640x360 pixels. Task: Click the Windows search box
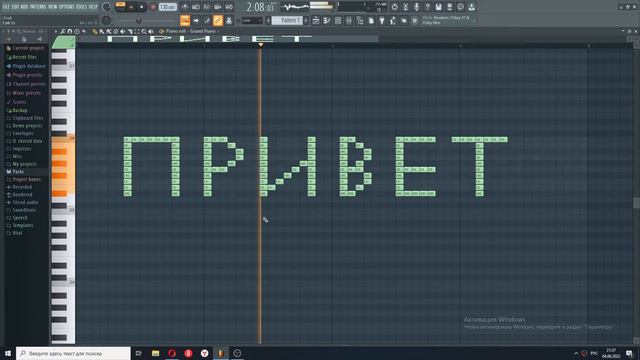click(73, 353)
